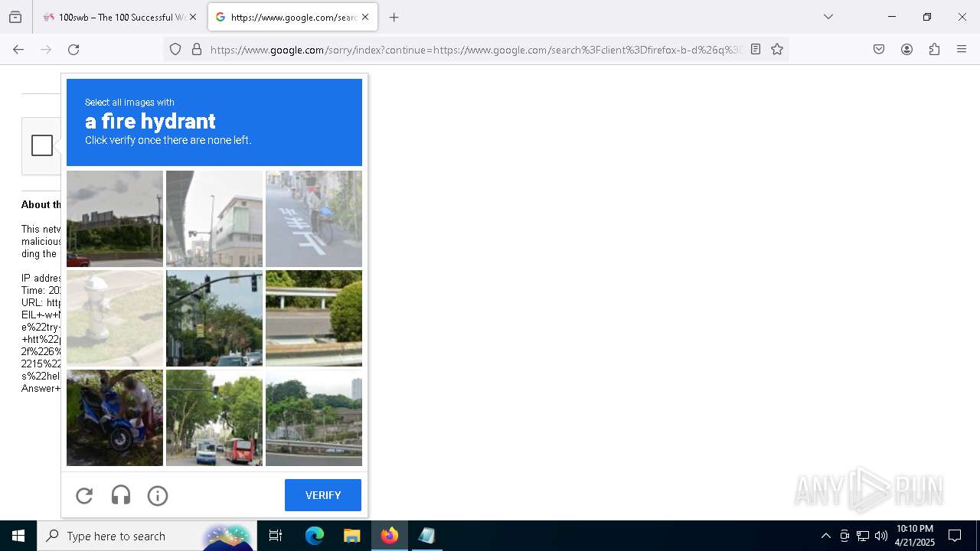Open captcha help info icon
Viewport: 980px width, 551px height.
(158, 496)
